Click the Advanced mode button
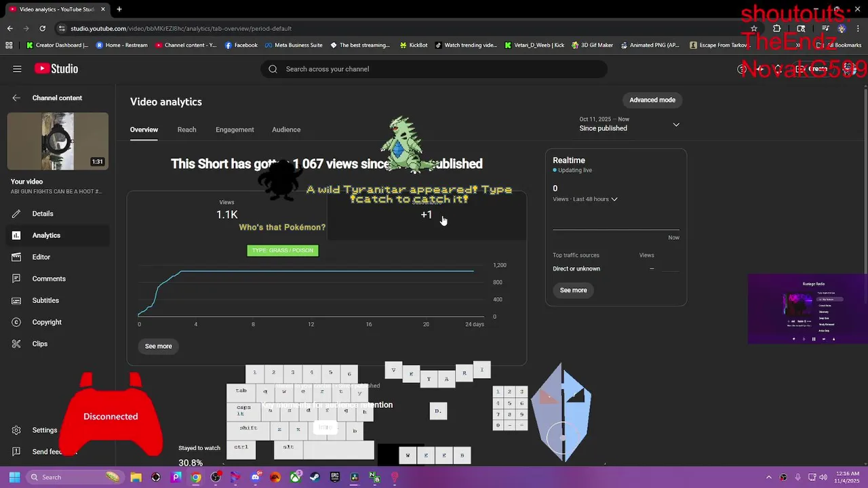The image size is (868, 488). click(652, 100)
